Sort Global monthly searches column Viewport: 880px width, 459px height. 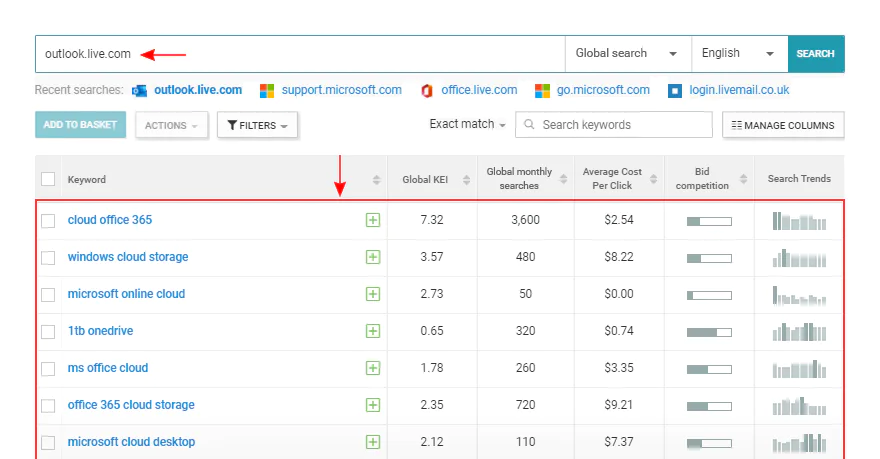tap(563, 179)
